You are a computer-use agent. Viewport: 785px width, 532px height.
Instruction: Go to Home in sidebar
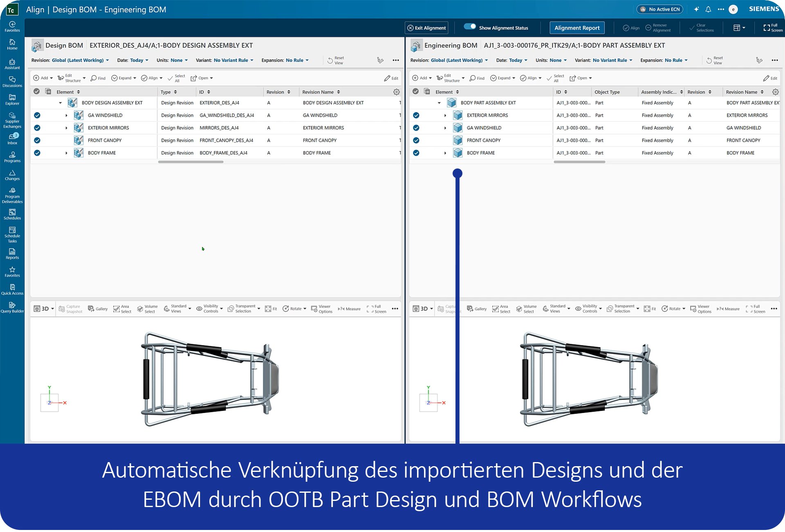(12, 45)
